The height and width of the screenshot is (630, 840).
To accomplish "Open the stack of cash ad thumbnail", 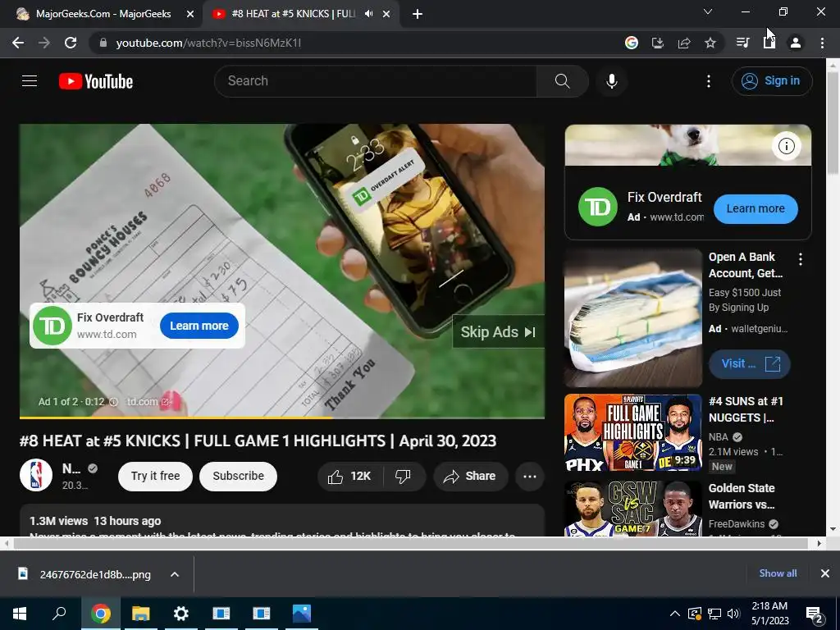I will tap(633, 317).
